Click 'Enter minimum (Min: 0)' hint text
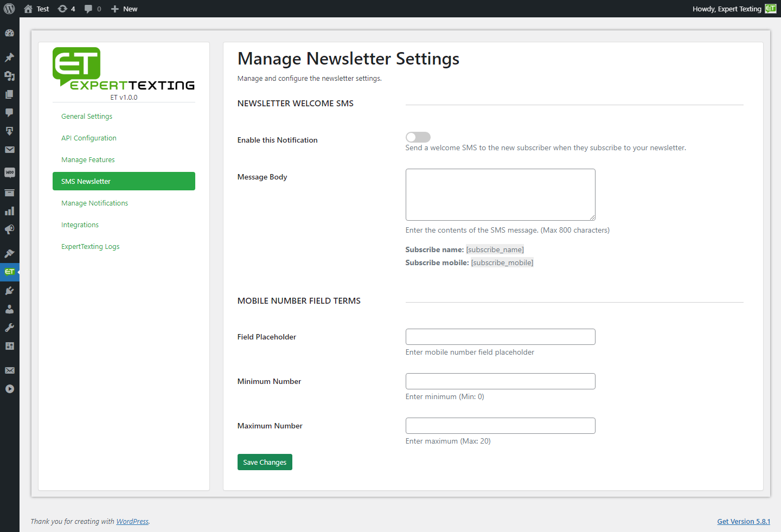This screenshot has width=781, height=532. pos(445,396)
